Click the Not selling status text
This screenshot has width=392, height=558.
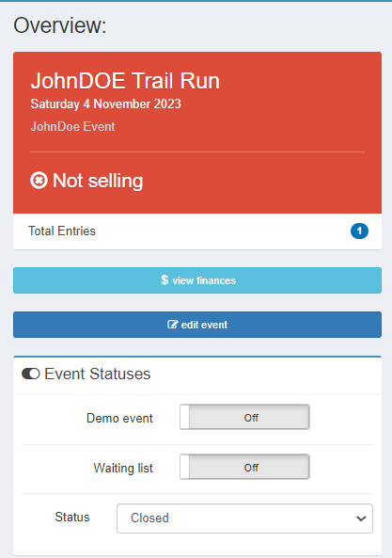98,181
